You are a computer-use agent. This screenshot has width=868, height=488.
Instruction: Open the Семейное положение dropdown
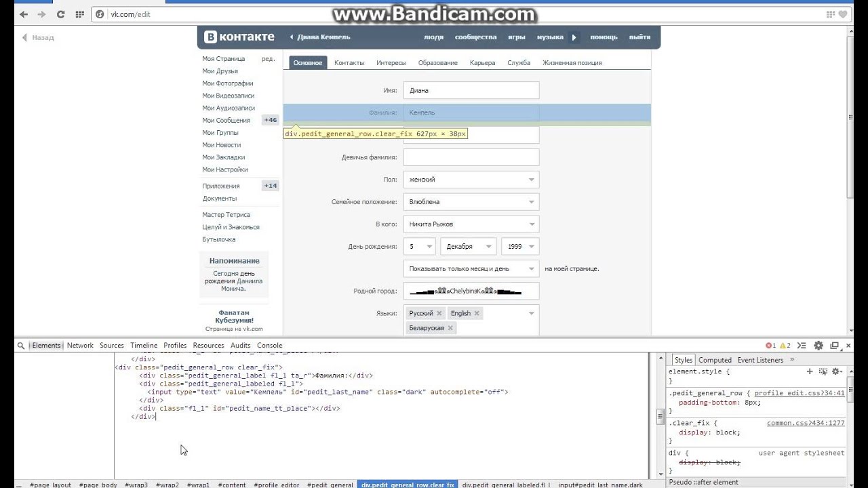[471, 202]
